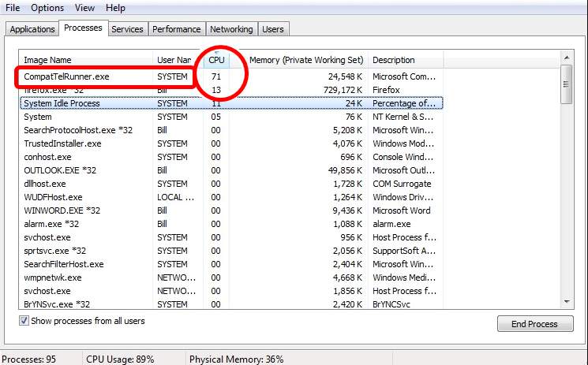Switch to the Applications tab
The image size is (588, 365).
[32, 29]
